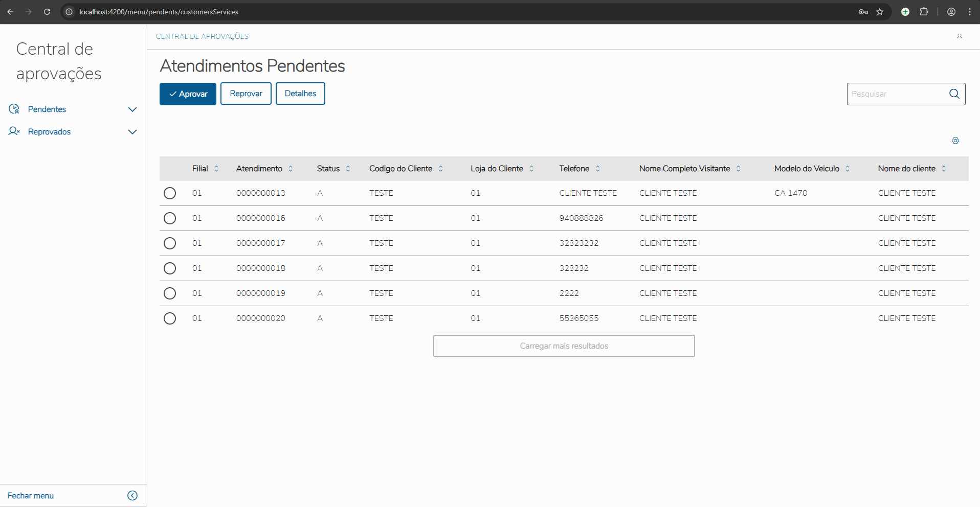Screen dimensions: 980x507
Task: Select the radio button for atendimento 0000000018
Action: [170, 268]
